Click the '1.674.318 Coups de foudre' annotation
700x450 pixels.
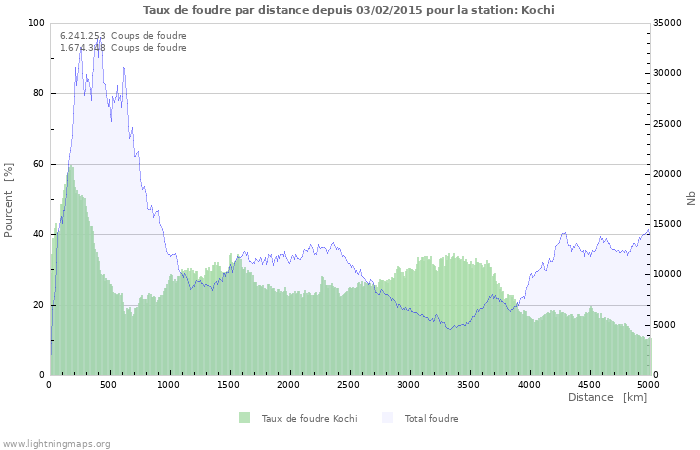coord(123,47)
